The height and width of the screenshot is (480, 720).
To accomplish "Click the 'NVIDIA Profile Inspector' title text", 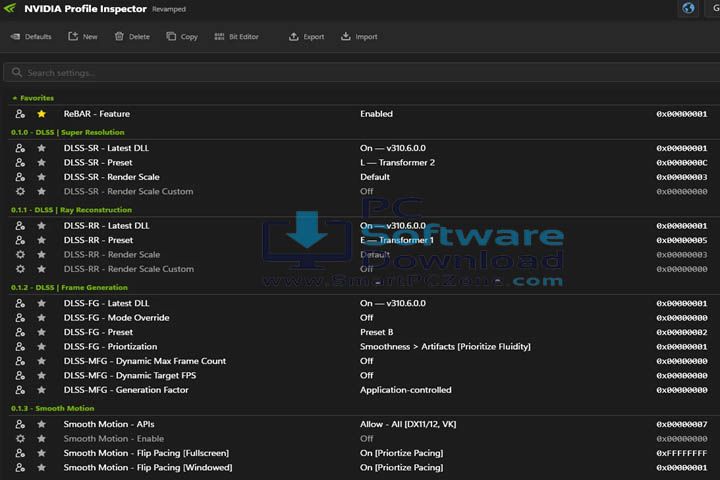I will coord(85,9).
